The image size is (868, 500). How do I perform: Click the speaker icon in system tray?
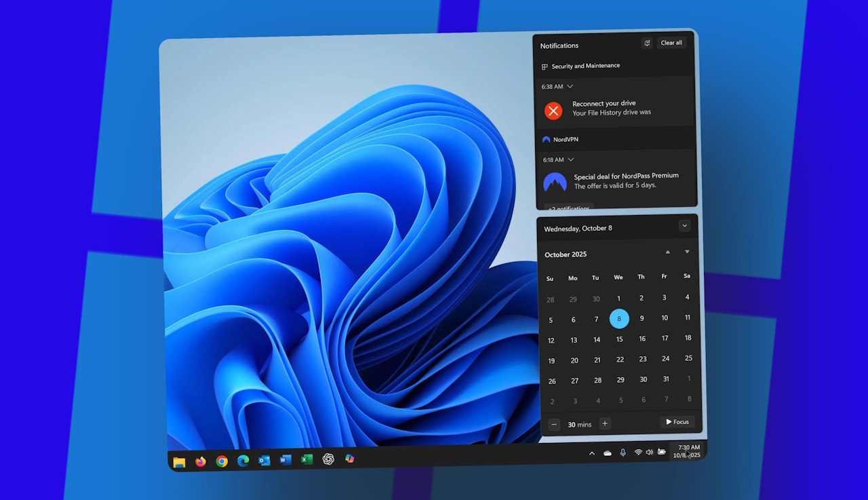pos(649,452)
